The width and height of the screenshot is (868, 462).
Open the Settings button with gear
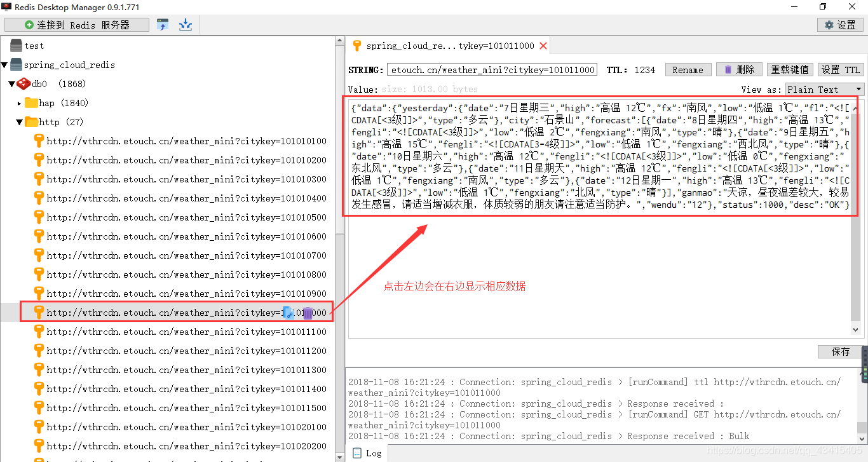pyautogui.click(x=839, y=25)
